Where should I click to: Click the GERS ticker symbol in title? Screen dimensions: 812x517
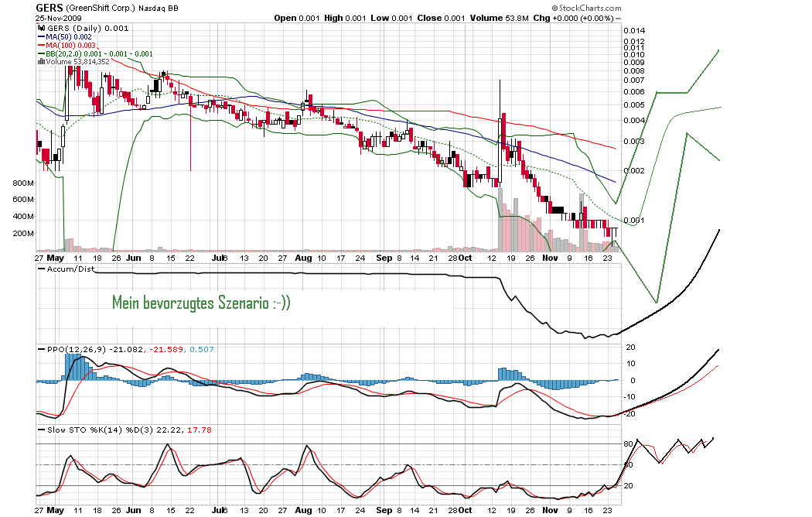[49, 8]
